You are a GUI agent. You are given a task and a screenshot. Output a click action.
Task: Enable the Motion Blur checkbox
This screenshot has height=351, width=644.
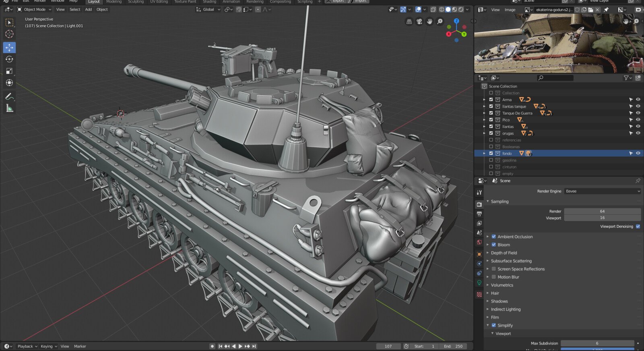click(x=493, y=277)
